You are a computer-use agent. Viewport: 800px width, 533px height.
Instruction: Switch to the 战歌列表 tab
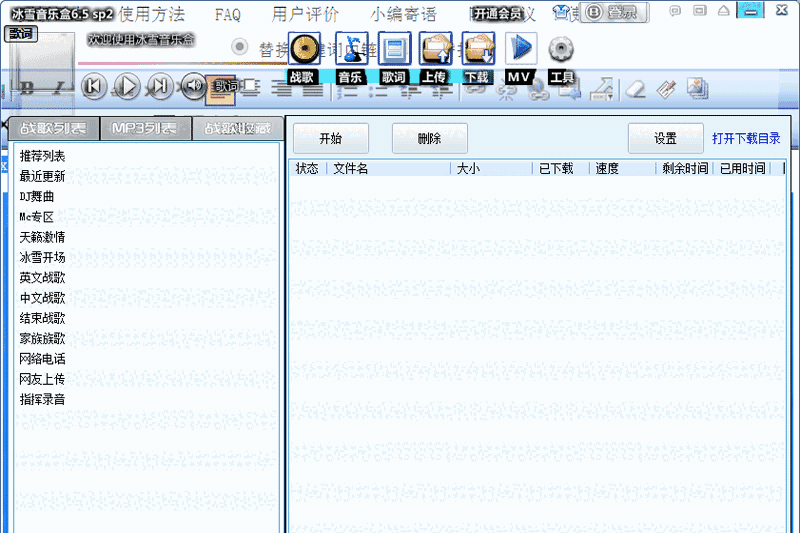[x=54, y=129]
